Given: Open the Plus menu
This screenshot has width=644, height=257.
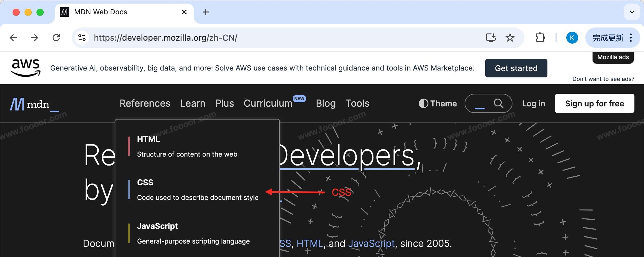Looking at the screenshot, I should point(225,103).
